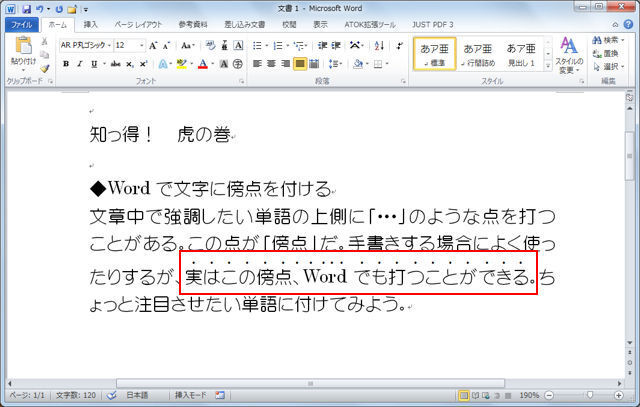Apply the 標準 (Normal) style

click(434, 54)
